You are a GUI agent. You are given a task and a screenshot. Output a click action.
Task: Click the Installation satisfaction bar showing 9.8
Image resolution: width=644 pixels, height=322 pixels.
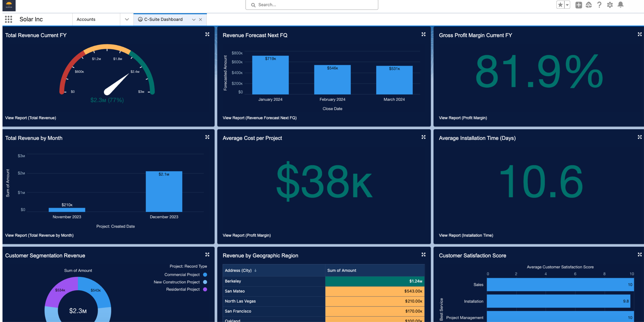click(x=559, y=301)
